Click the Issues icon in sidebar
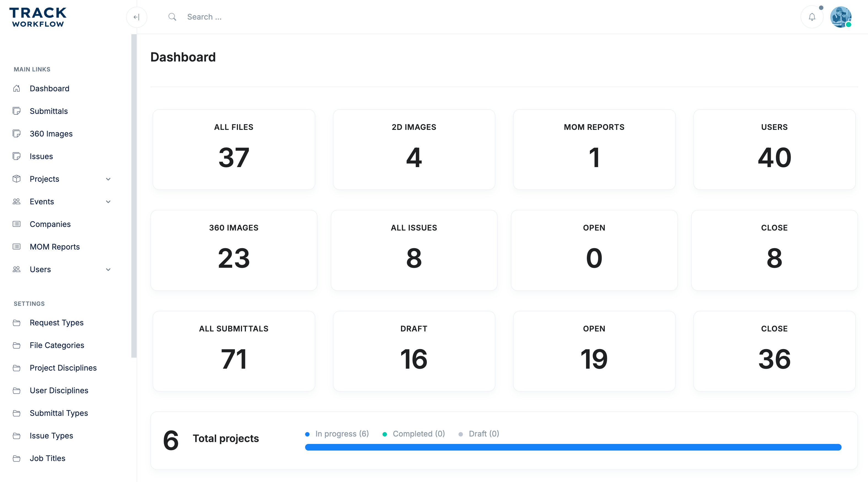Image resolution: width=868 pixels, height=482 pixels. coord(17,156)
